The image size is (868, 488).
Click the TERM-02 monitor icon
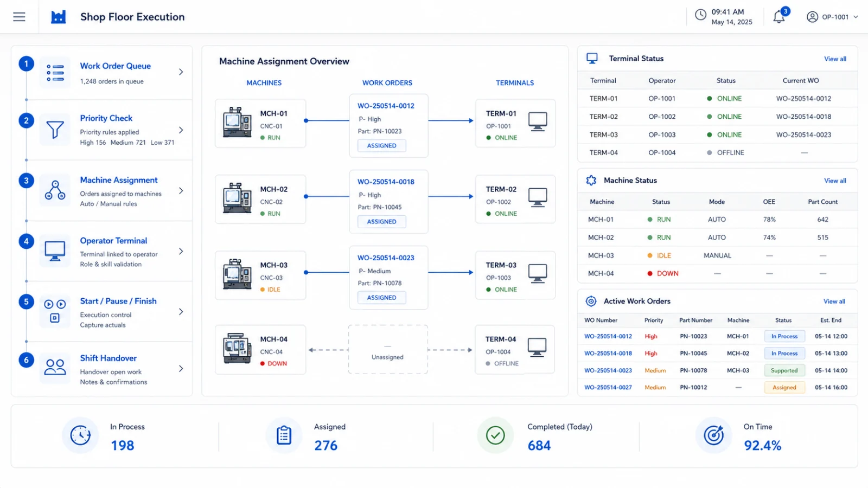(x=538, y=197)
